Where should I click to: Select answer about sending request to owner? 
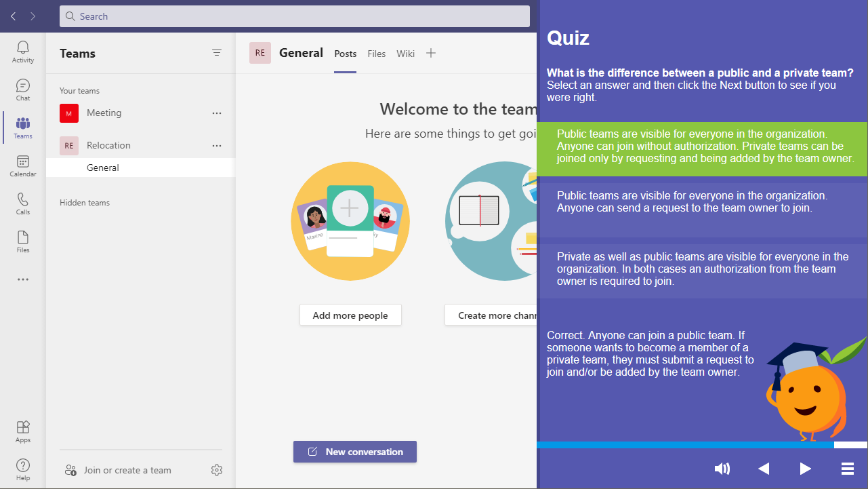[702, 210]
